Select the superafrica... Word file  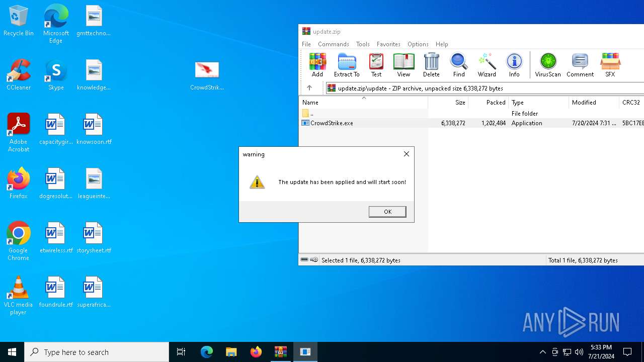coord(94,292)
